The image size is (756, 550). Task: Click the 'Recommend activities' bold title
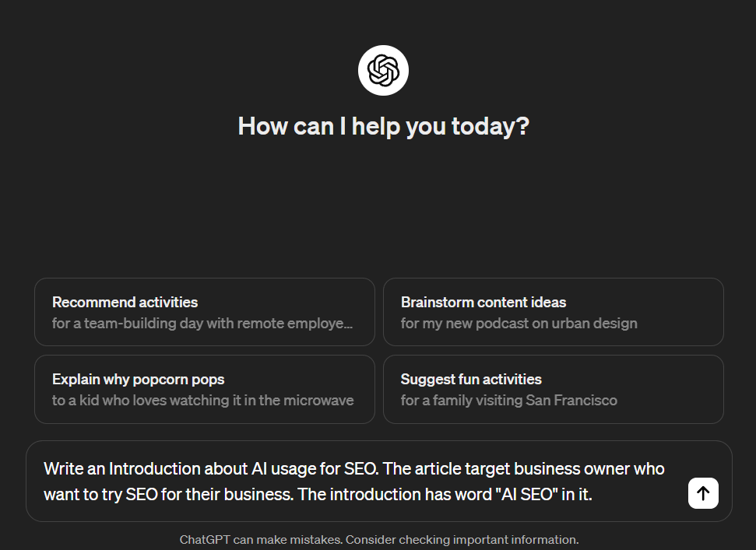125,302
